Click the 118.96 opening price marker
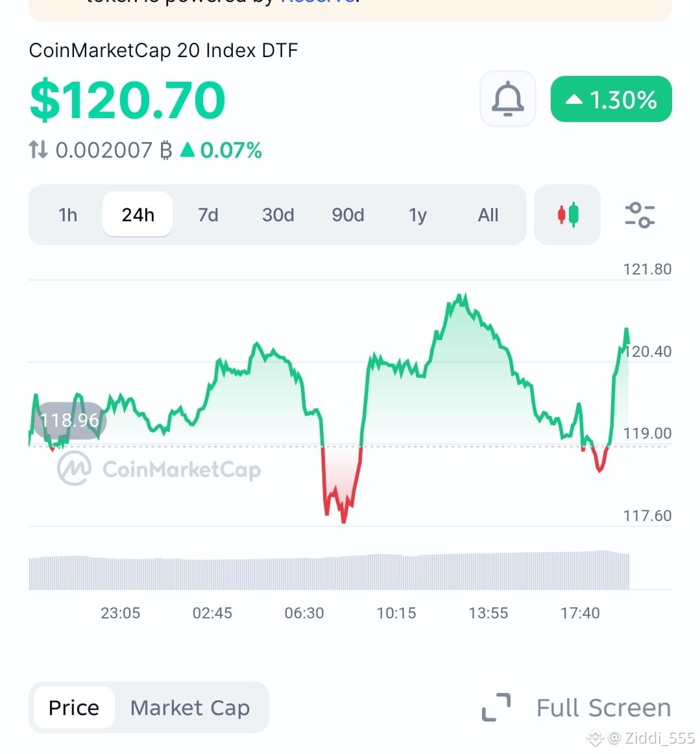This screenshot has height=754, width=700. coord(69,420)
